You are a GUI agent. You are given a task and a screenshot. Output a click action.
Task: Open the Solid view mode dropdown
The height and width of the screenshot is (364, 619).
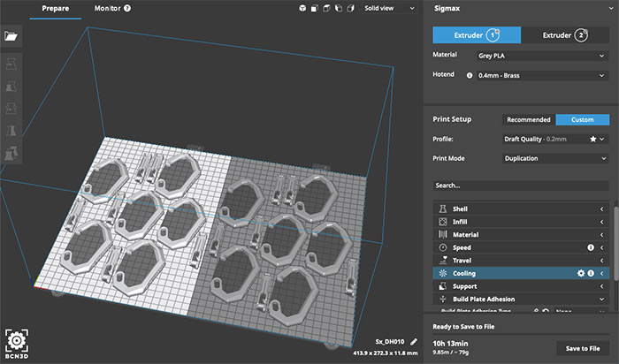(390, 8)
